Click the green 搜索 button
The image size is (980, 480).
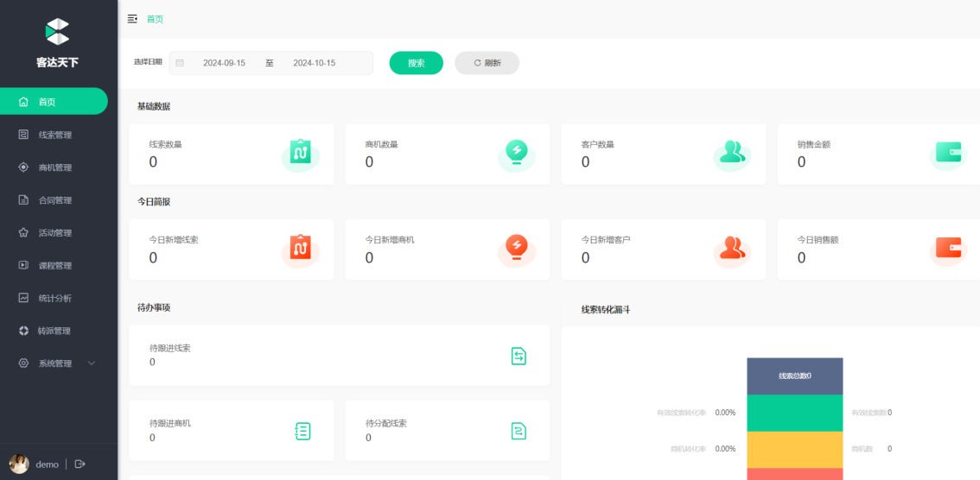(417, 63)
